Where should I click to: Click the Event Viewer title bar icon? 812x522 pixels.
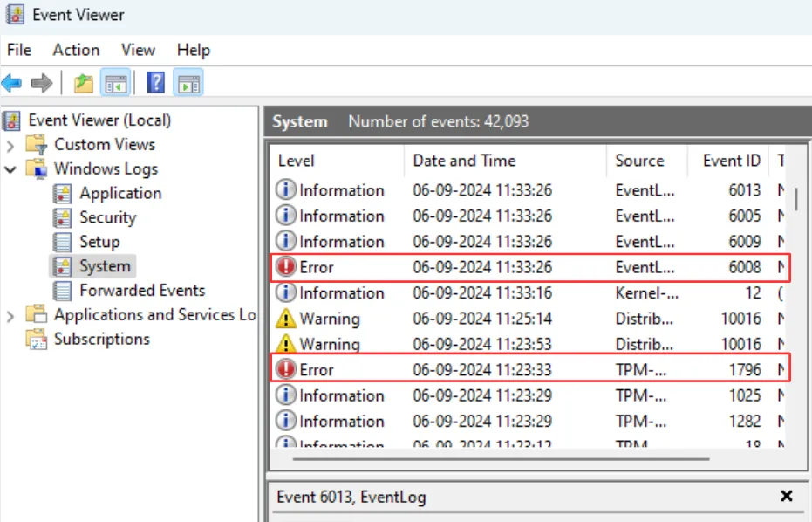(15, 15)
